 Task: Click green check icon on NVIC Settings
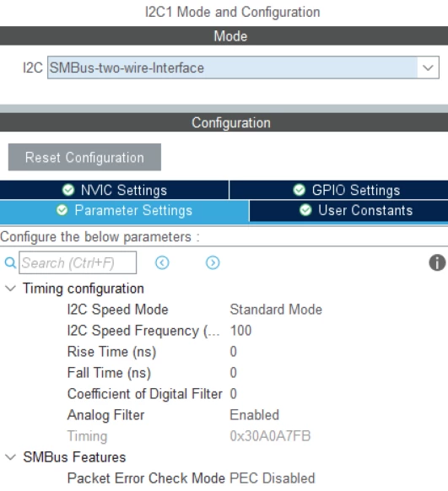[x=68, y=190]
